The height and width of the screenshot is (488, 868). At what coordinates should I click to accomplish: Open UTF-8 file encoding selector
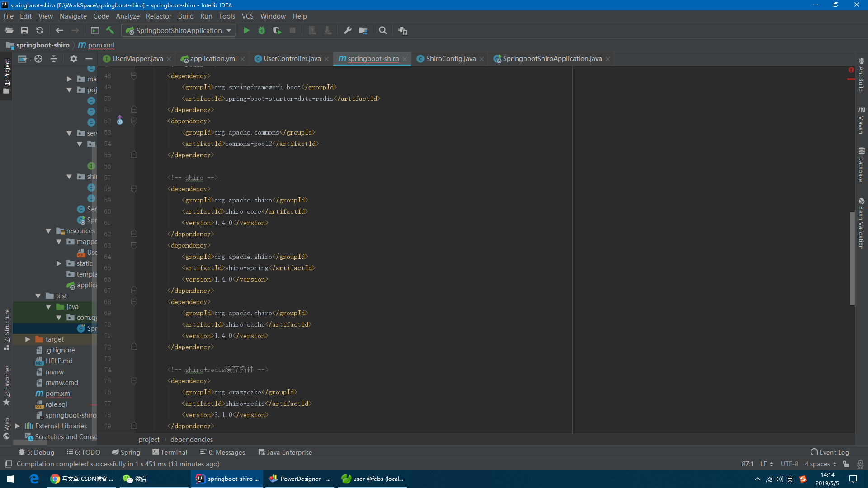tap(789, 464)
